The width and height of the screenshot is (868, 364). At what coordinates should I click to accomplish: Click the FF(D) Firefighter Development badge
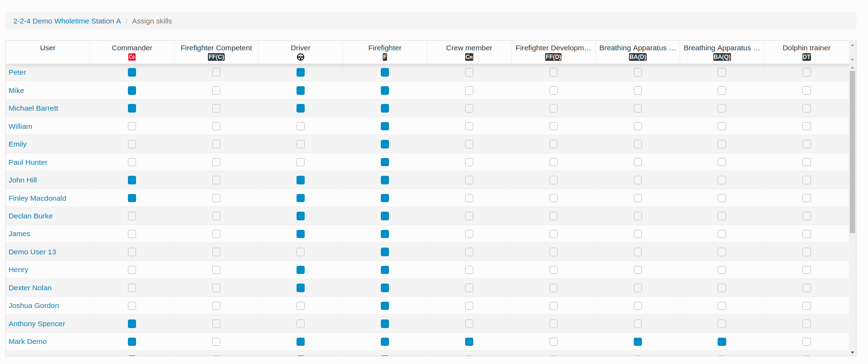(x=553, y=57)
